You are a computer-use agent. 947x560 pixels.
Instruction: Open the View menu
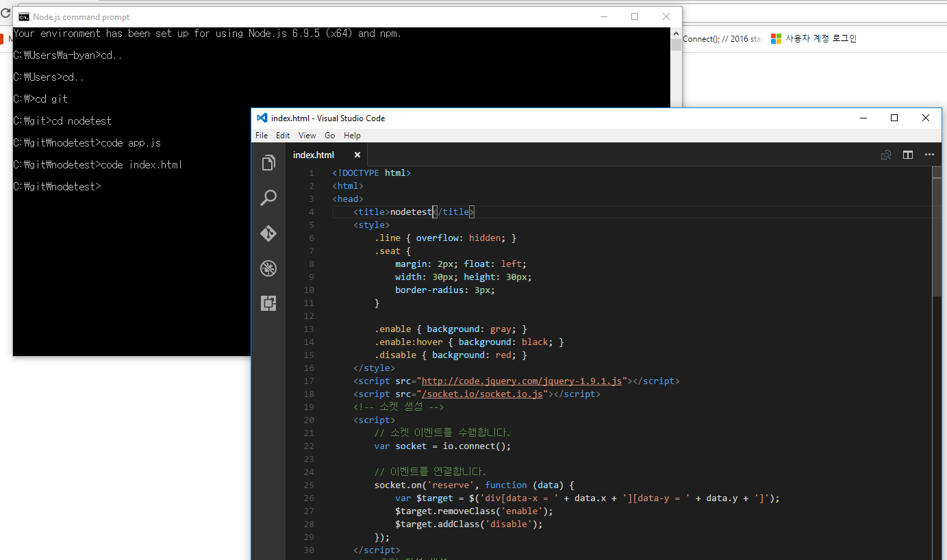pyautogui.click(x=307, y=136)
